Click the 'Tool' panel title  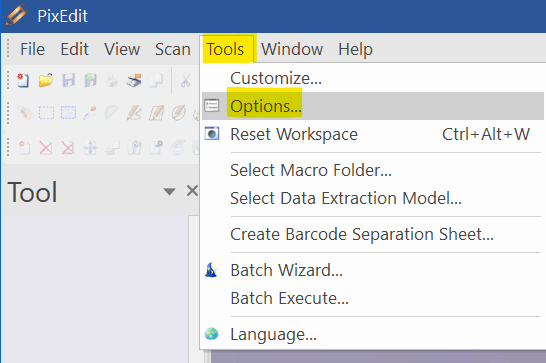[x=32, y=192]
